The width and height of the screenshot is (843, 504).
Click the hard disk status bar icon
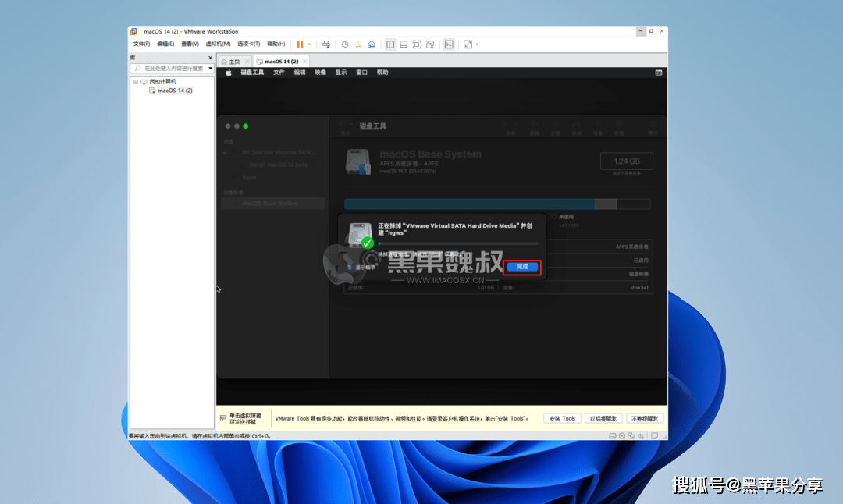[613, 436]
